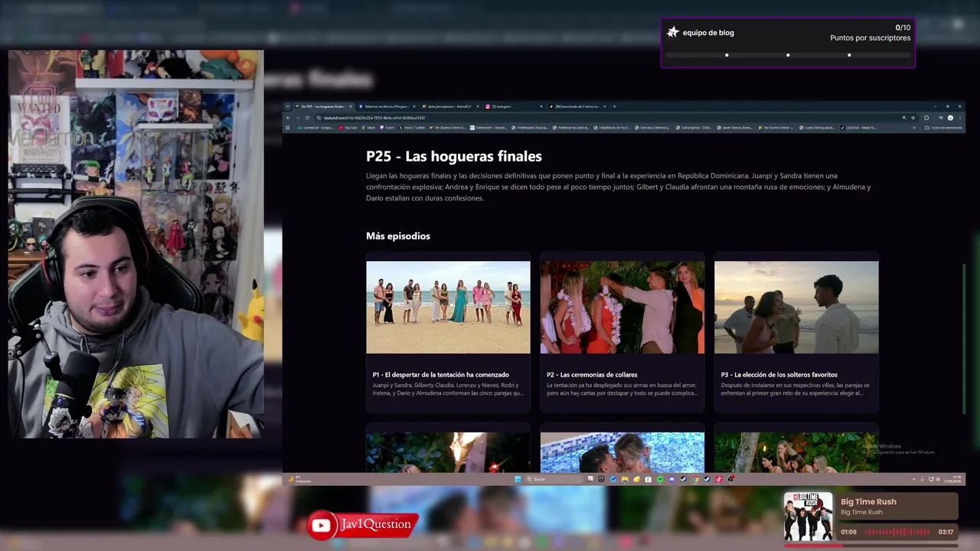The image size is (980, 551).
Task: Click the YouTube Jav1Question channel badge
Action: tap(364, 525)
